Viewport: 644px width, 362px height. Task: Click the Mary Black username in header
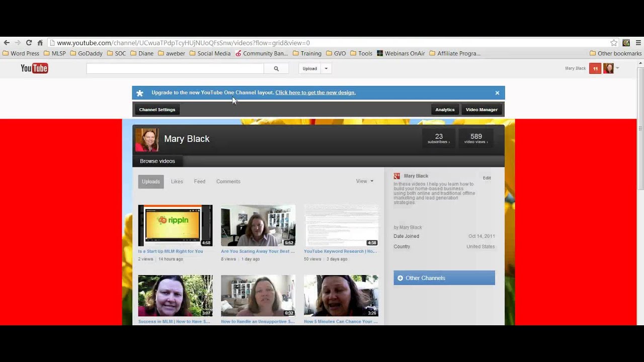tap(576, 68)
